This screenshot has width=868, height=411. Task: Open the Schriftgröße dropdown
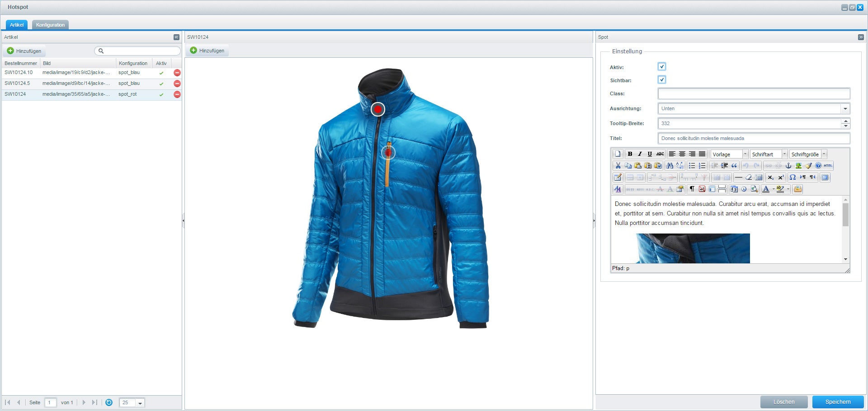[824, 154]
